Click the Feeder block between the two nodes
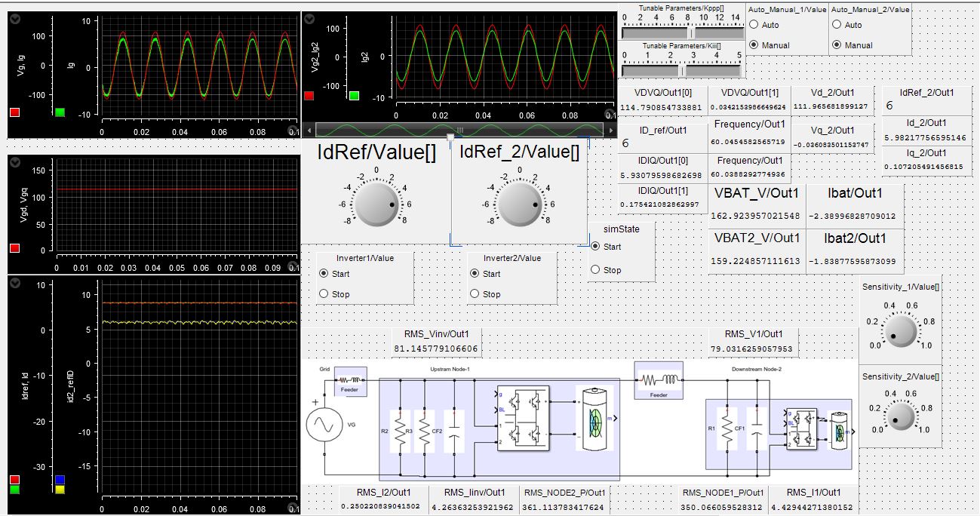980x516 pixels. tap(659, 381)
